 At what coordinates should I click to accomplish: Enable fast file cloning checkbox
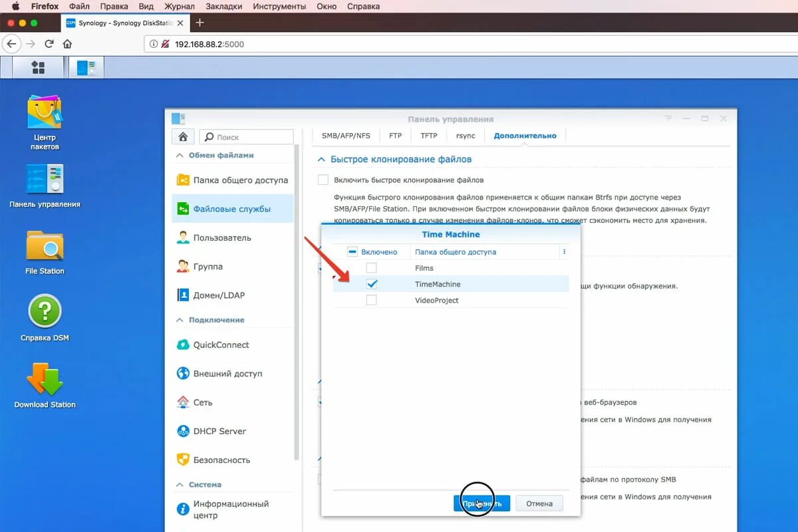(x=323, y=180)
